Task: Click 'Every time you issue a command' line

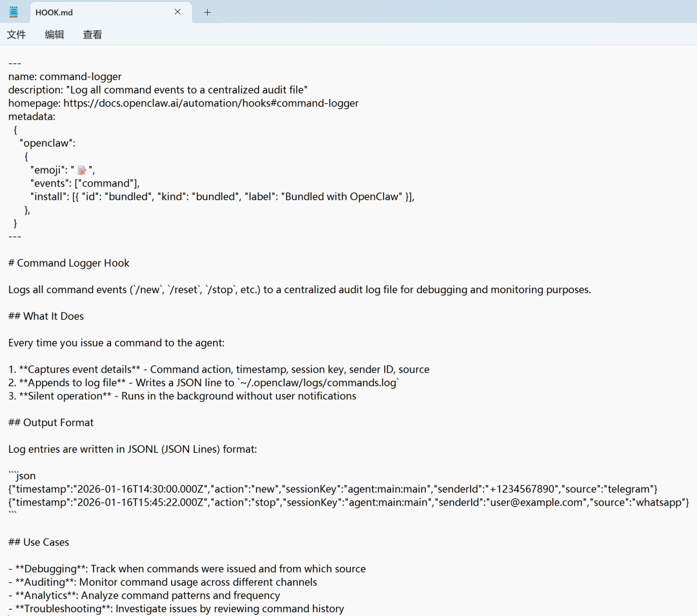Action: 116,343
